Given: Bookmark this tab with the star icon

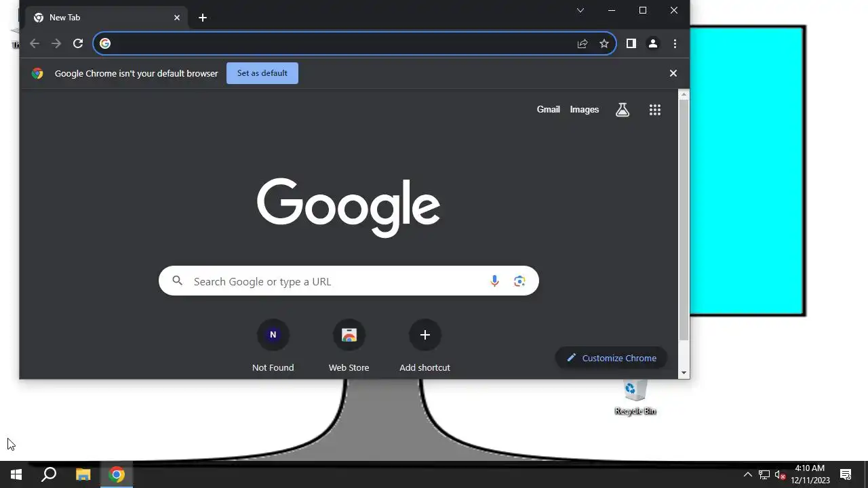Looking at the screenshot, I should tap(604, 43).
